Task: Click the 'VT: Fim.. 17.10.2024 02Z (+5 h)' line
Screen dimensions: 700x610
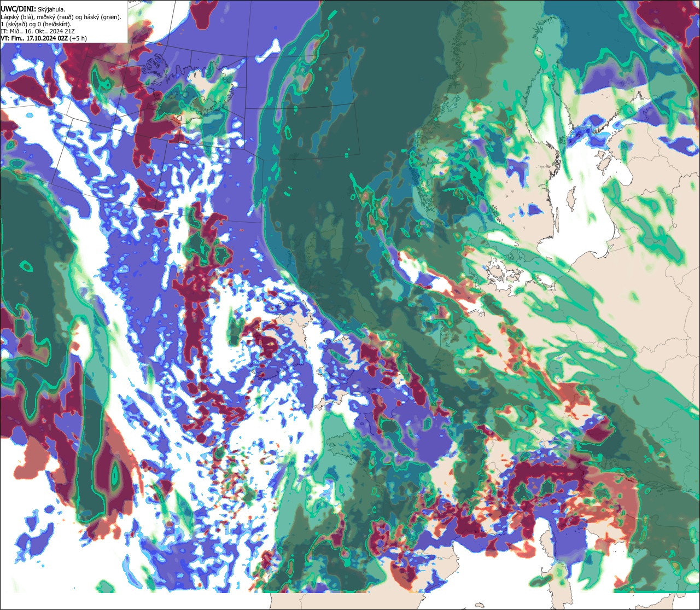Action: pyautogui.click(x=44, y=38)
